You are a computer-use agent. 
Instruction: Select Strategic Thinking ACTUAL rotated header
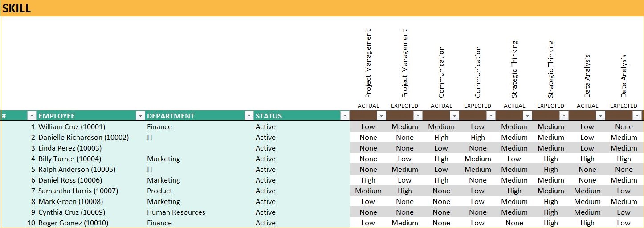514,69
